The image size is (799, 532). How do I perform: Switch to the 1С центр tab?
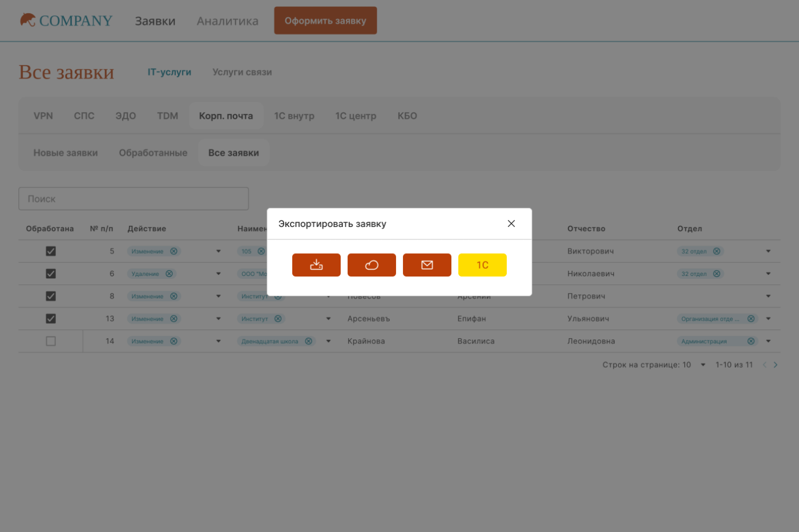[x=356, y=116]
